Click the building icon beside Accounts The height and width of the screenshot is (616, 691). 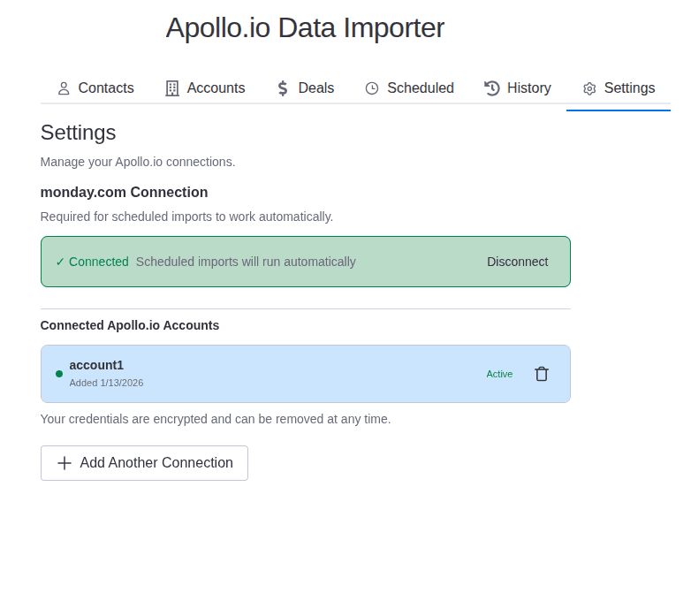(x=172, y=88)
